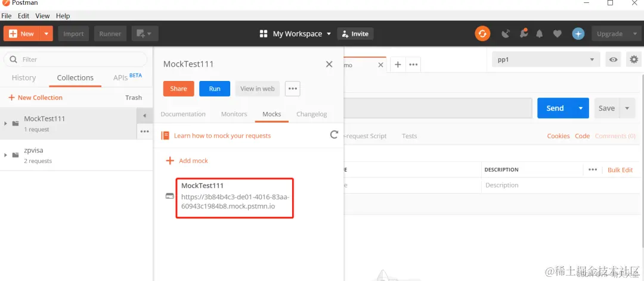Close the open request tab

tap(380, 65)
